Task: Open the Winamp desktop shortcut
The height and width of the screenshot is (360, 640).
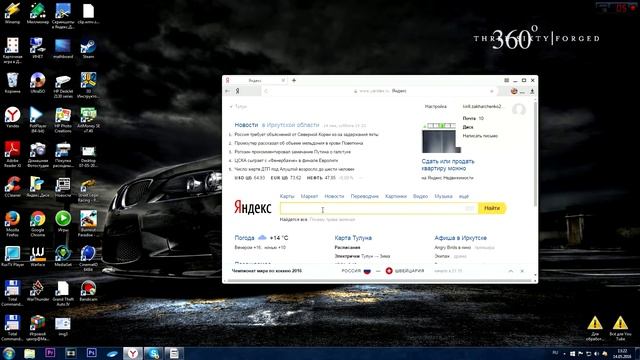Action: point(12,13)
